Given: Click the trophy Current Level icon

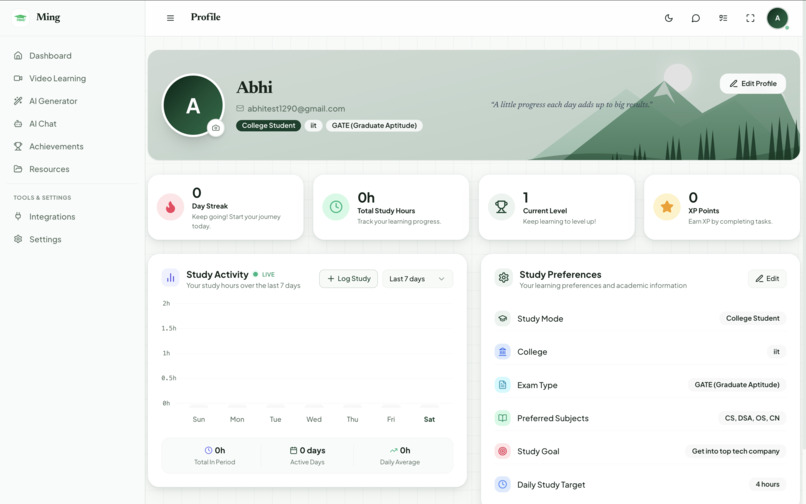Looking at the screenshot, I should pyautogui.click(x=501, y=207).
